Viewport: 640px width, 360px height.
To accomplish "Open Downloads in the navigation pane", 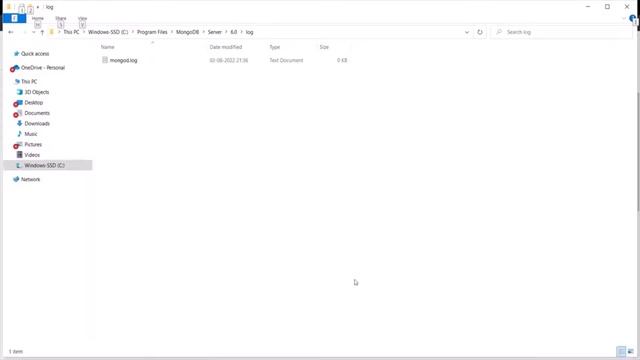I will point(37,124).
